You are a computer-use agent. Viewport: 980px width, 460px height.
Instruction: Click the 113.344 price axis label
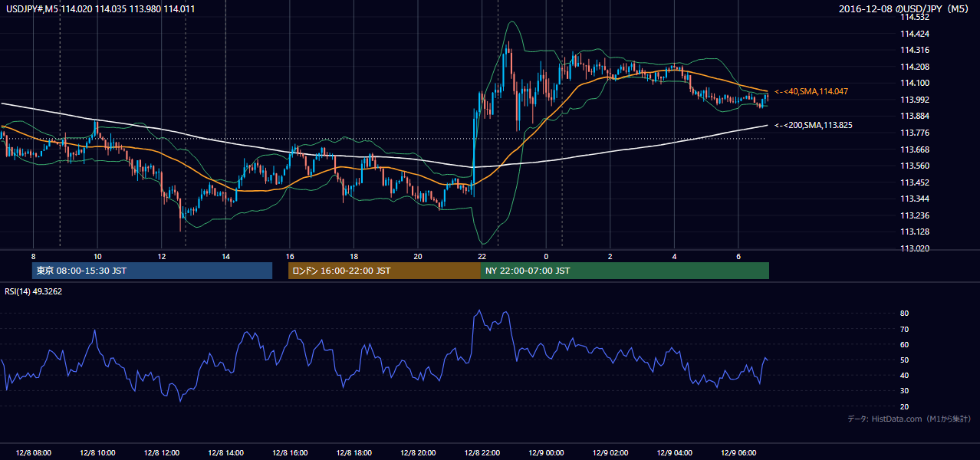tap(914, 199)
